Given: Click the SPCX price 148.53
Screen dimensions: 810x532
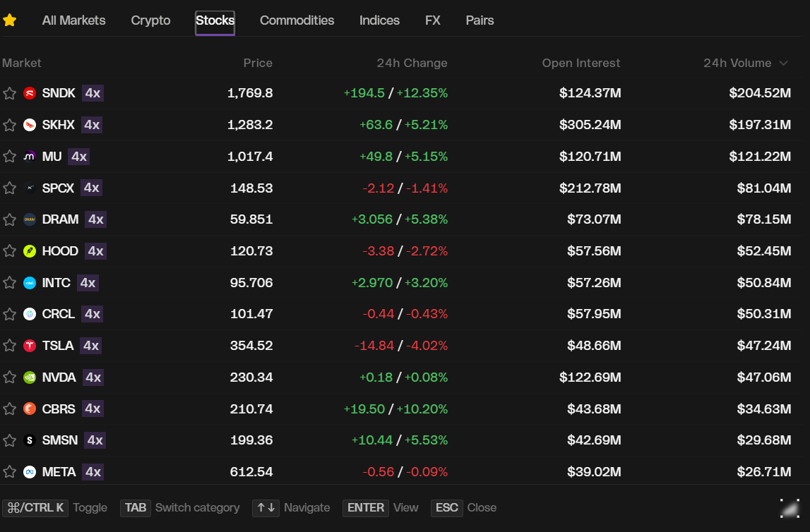Looking at the screenshot, I should pyautogui.click(x=251, y=188).
